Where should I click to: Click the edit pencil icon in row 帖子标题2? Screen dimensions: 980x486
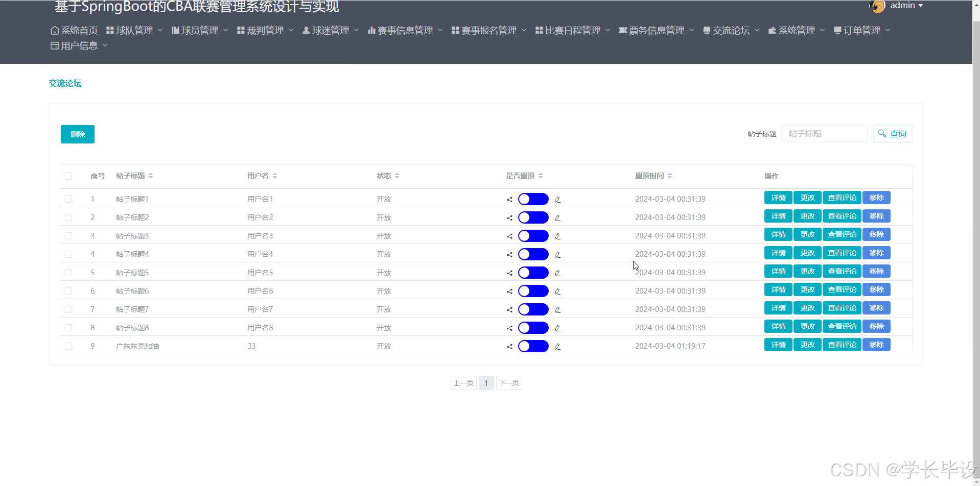pos(557,218)
